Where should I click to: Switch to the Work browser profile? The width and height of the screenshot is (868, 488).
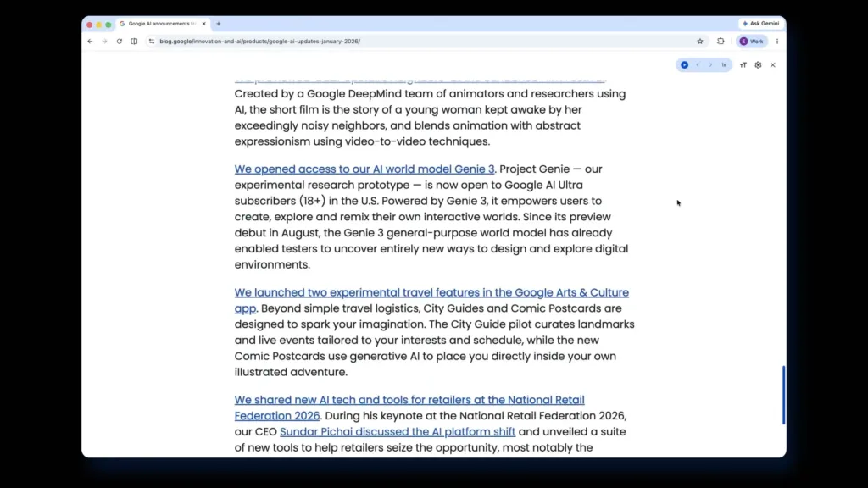coord(753,40)
